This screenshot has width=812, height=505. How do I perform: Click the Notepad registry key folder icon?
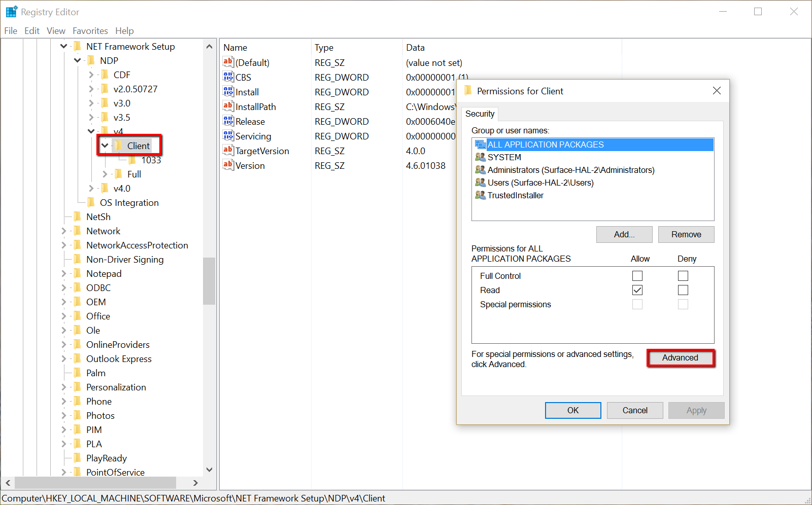point(78,273)
